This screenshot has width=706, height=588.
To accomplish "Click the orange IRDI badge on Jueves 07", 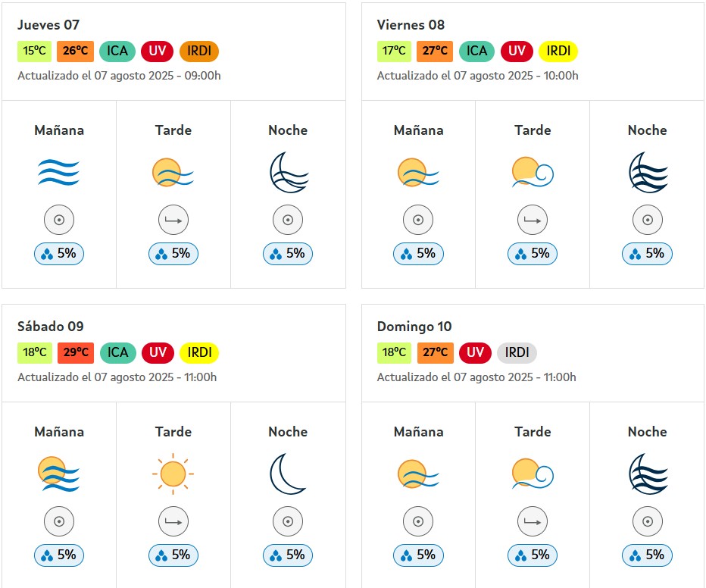I will 199,51.
